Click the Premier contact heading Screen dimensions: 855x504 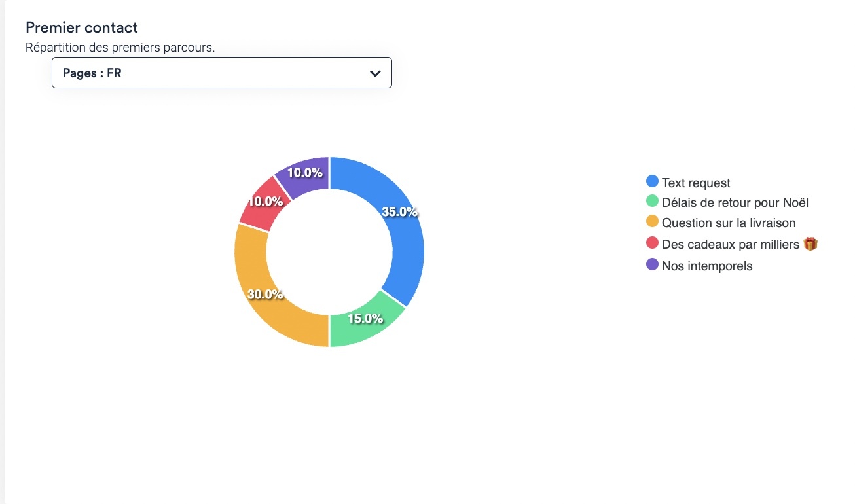[82, 27]
